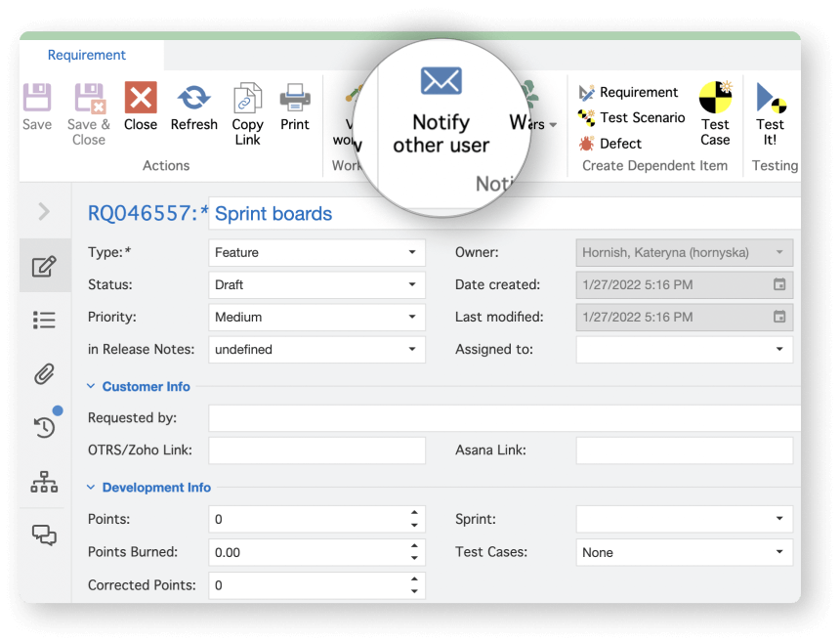
Task: Switch to the Requirement tab
Action: pyautogui.click(x=87, y=56)
